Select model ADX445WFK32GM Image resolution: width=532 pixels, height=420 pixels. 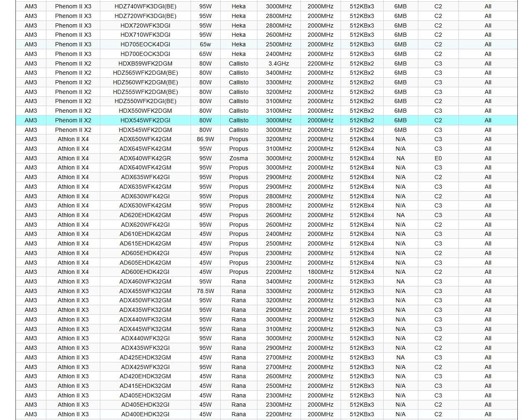(x=145, y=329)
